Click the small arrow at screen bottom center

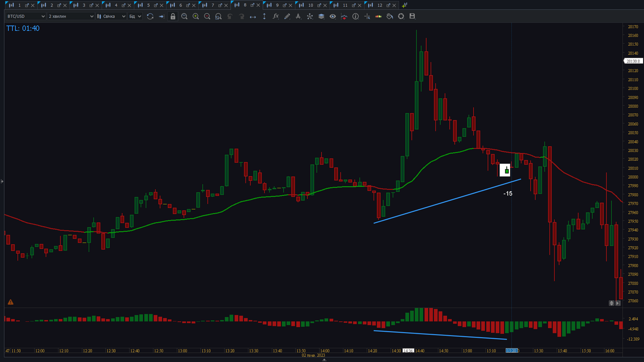click(x=324, y=360)
